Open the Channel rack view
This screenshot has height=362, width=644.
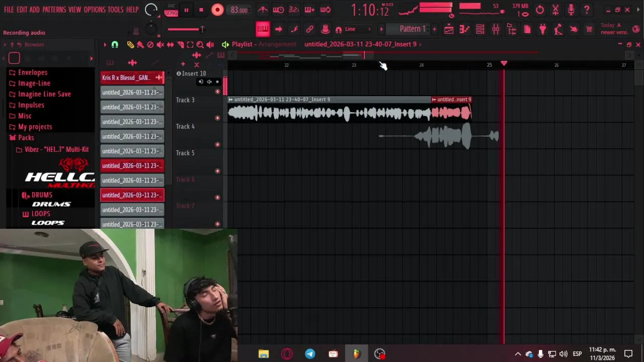click(480, 29)
